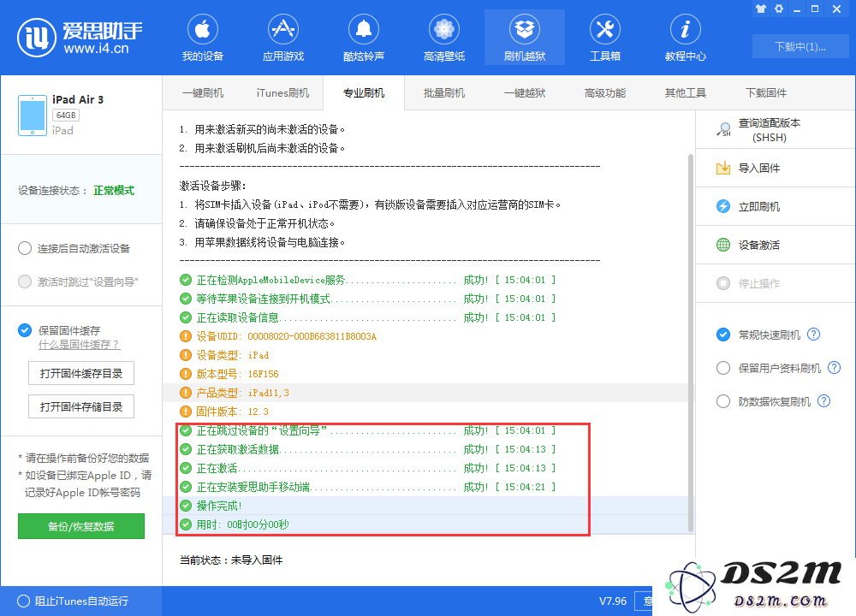Click the skin shirt icon in title bar
The image size is (856, 616).
click(760, 9)
